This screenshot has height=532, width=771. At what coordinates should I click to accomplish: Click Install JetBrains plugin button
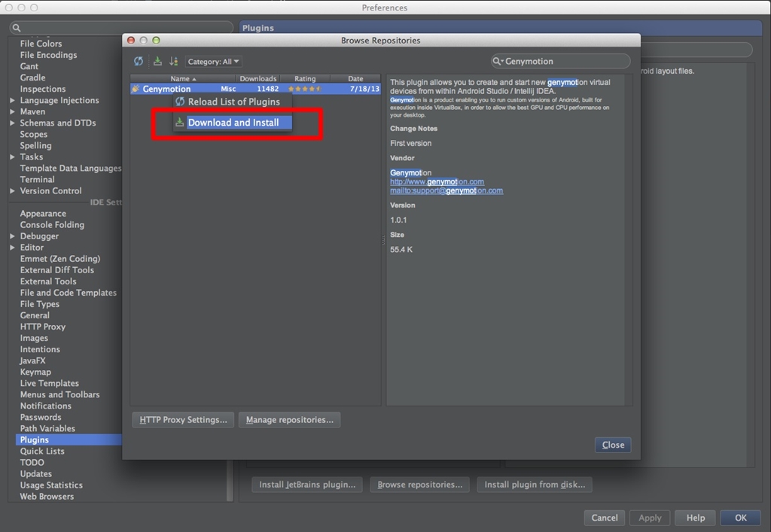pyautogui.click(x=307, y=485)
